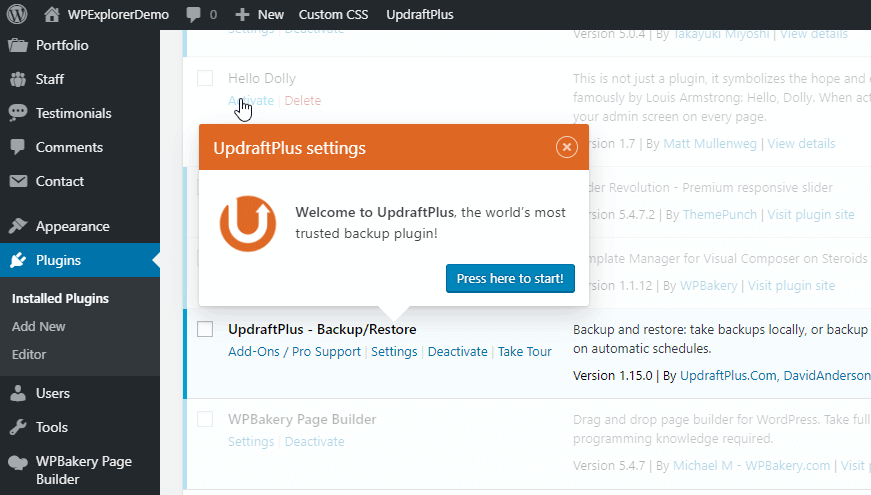Open the plugin Editor submenu item
Screen dimensions: 871x495
coord(29,354)
